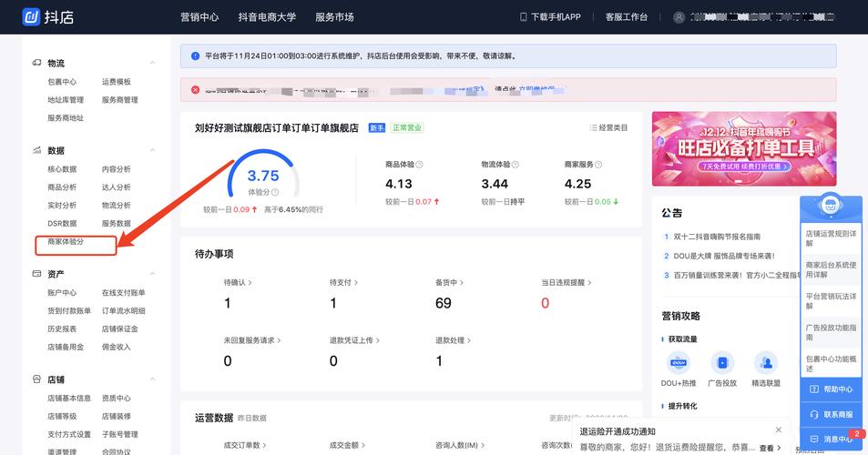This screenshot has width=868, height=455.
Task: Click the user avatar in top bar
Action: [x=679, y=17]
